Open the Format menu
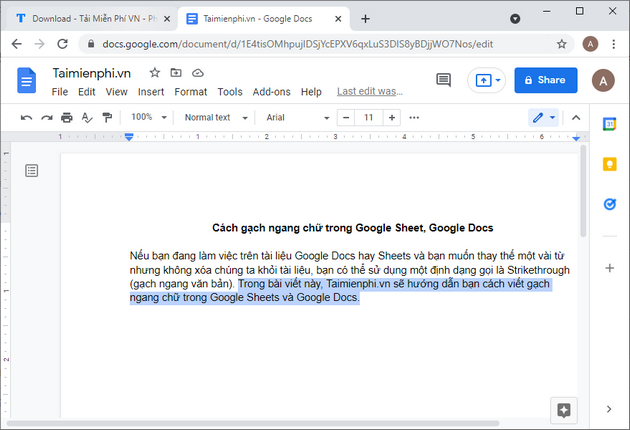This screenshot has width=630, height=430. pyautogui.click(x=190, y=92)
